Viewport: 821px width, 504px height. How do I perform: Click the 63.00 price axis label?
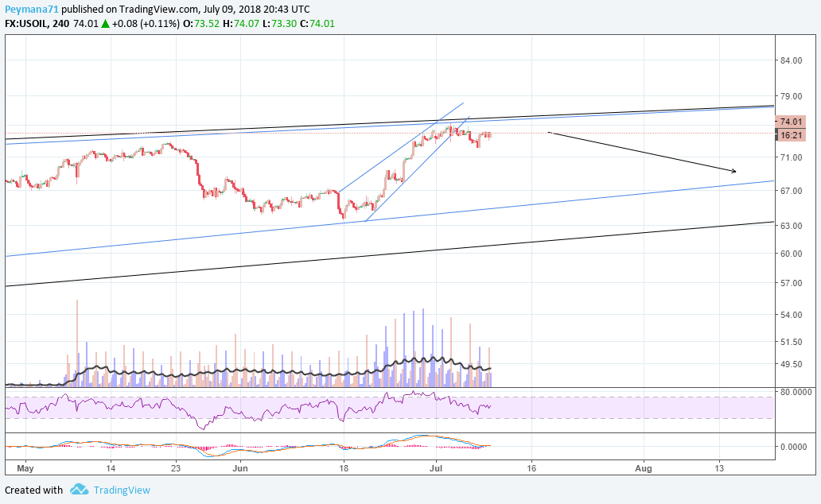pyautogui.click(x=791, y=226)
